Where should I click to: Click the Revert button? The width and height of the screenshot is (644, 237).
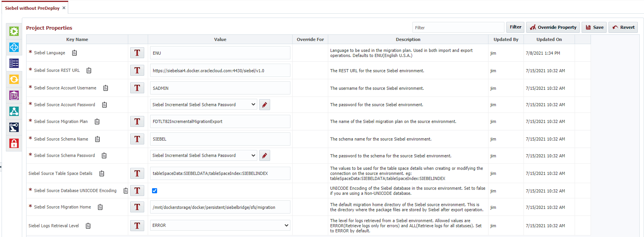[623, 27]
